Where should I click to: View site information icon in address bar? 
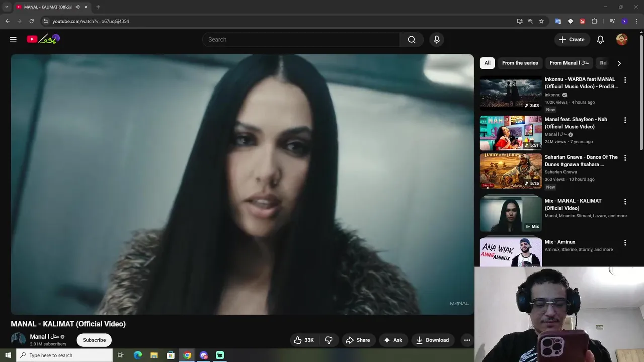[x=45, y=21]
